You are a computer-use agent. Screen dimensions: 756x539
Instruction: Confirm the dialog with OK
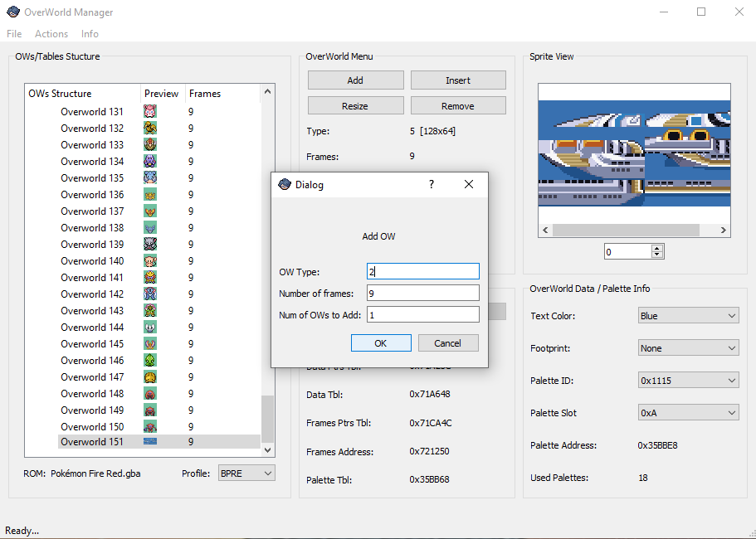[x=381, y=343]
